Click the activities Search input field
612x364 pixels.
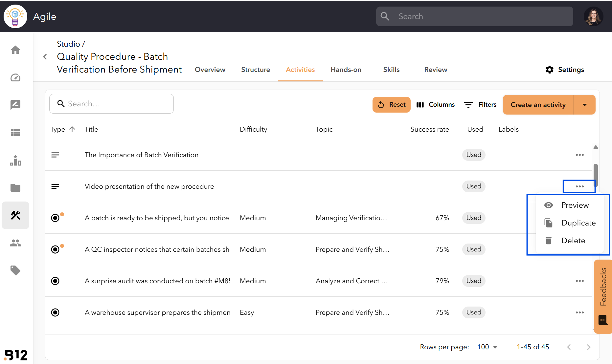click(111, 104)
